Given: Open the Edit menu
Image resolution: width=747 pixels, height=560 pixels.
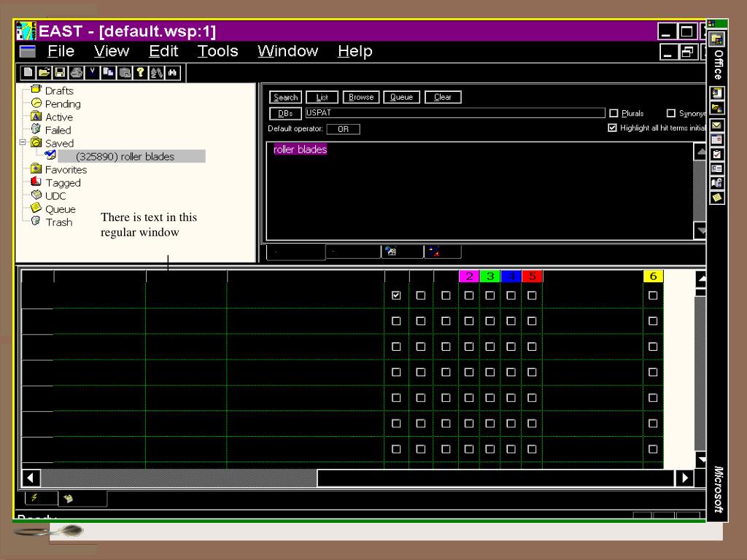Looking at the screenshot, I should [x=163, y=51].
